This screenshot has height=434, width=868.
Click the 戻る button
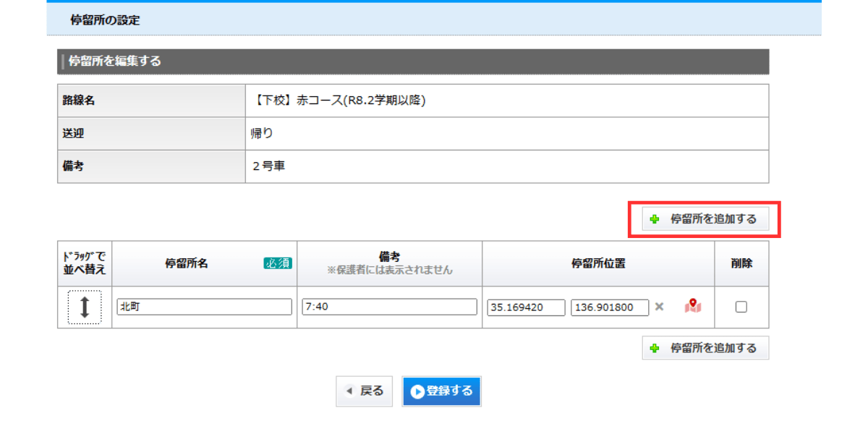pos(365,391)
